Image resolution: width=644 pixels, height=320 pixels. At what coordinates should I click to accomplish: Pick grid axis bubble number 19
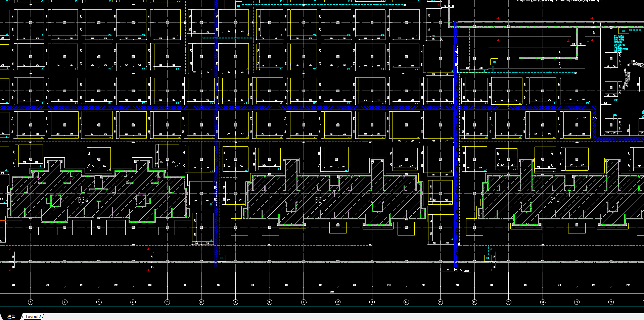point(577,302)
